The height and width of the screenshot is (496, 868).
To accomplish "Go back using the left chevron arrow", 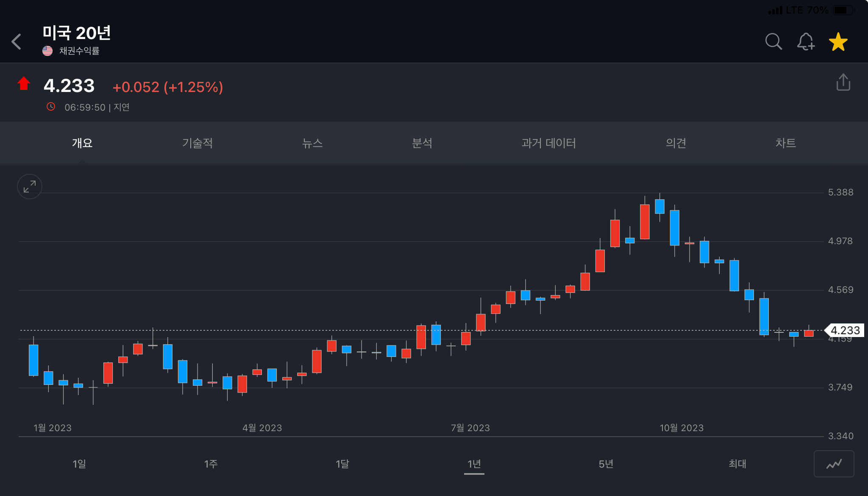I will tap(17, 42).
